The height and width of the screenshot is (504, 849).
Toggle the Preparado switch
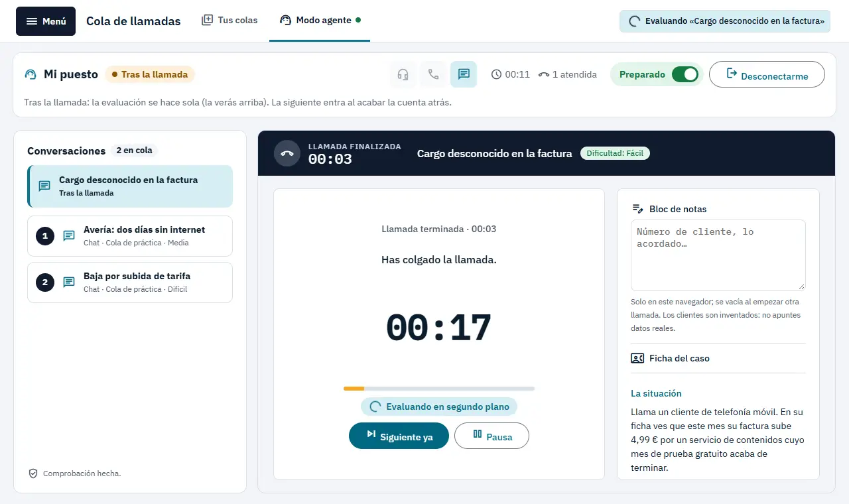click(685, 74)
